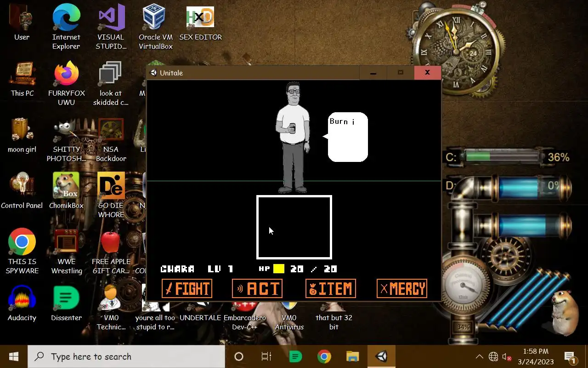Image resolution: width=588 pixels, height=368 pixels.
Task: Click the muted volume tray icon
Action: [507, 356]
